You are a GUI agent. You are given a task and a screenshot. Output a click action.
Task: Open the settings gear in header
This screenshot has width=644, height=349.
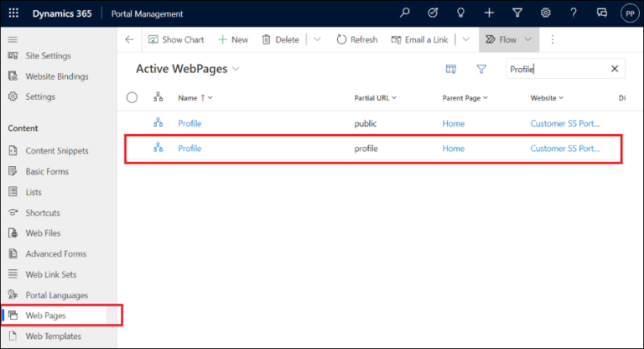(x=545, y=13)
